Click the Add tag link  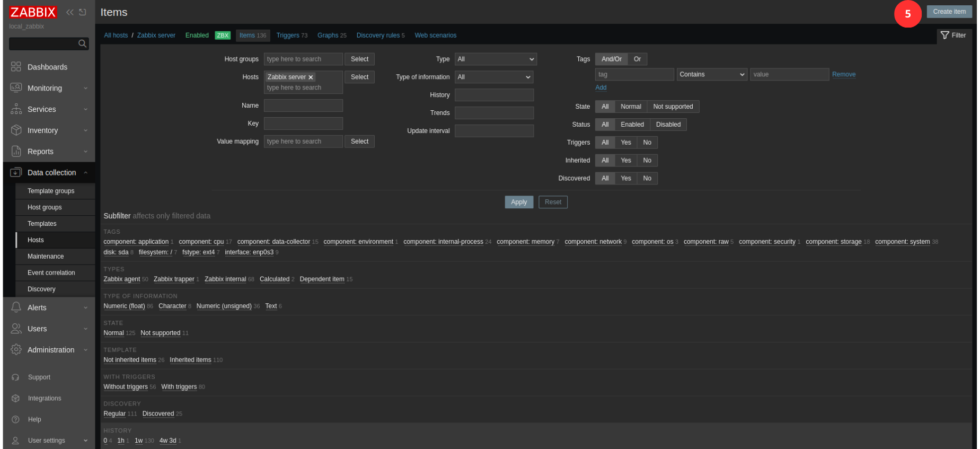coord(601,88)
